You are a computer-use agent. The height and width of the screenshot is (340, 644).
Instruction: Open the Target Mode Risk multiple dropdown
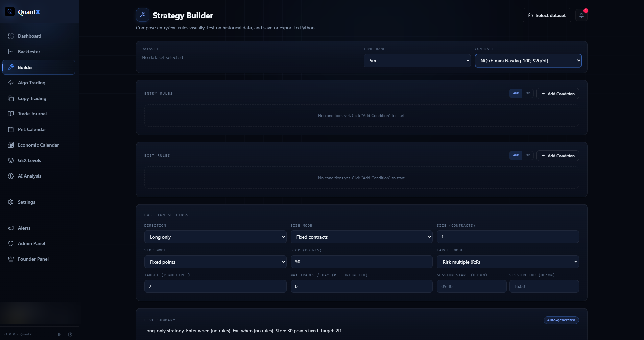[x=508, y=262]
